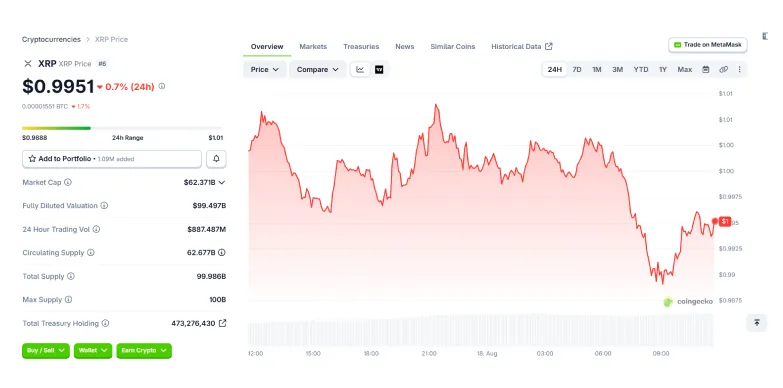Open Total Treasury Holding info icon
Screen dimensions: 783x388
pos(105,323)
